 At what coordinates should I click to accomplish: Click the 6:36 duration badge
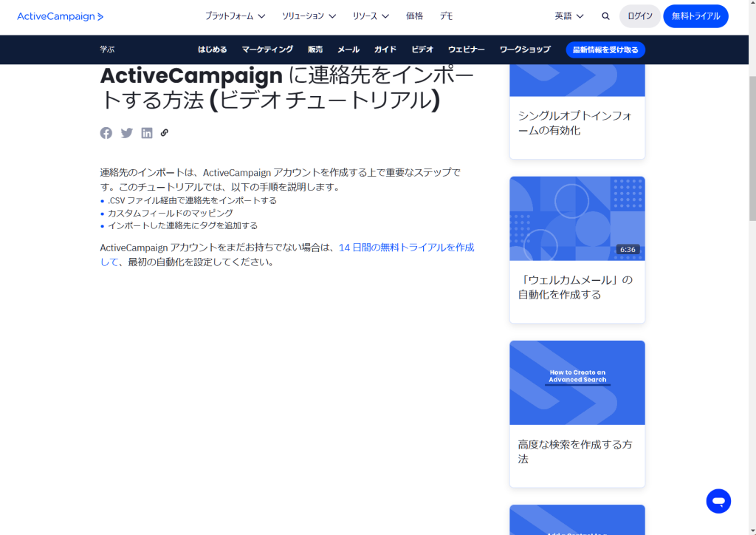pos(628,250)
